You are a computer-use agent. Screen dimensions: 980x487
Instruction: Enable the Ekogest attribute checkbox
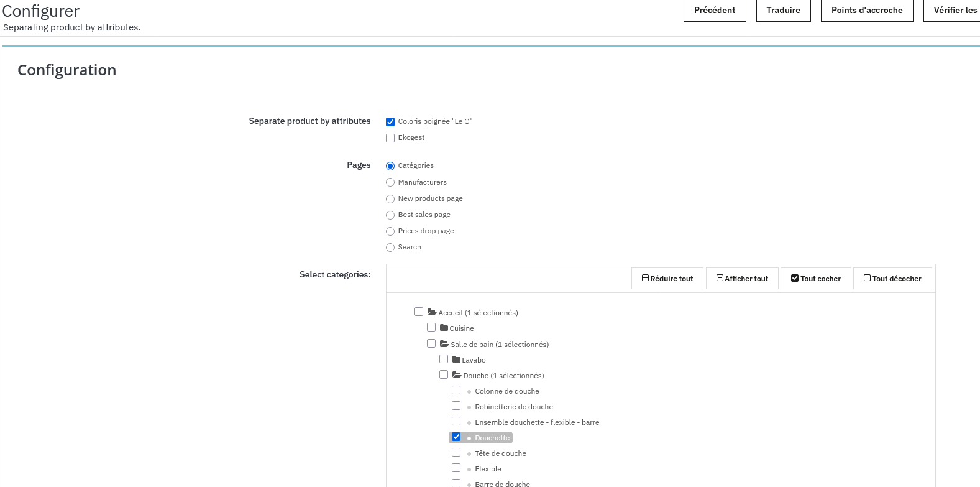click(390, 138)
